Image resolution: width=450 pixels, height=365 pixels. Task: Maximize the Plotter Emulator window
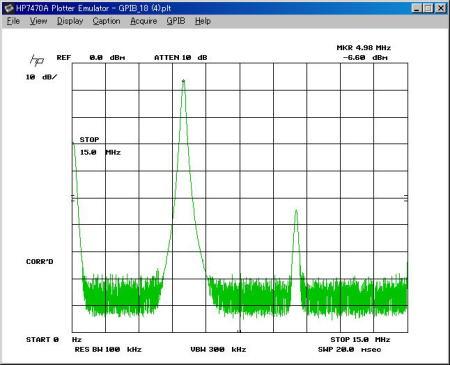pyautogui.click(x=428, y=8)
